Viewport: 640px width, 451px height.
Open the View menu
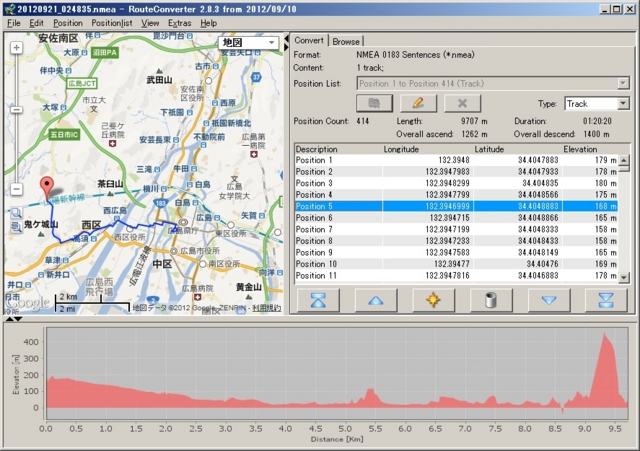coord(150,23)
